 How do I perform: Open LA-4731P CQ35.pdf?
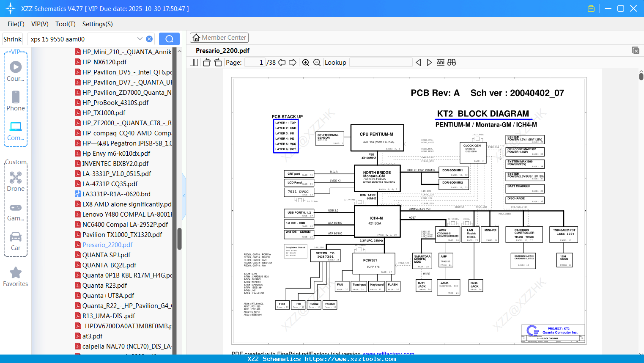coord(110,184)
